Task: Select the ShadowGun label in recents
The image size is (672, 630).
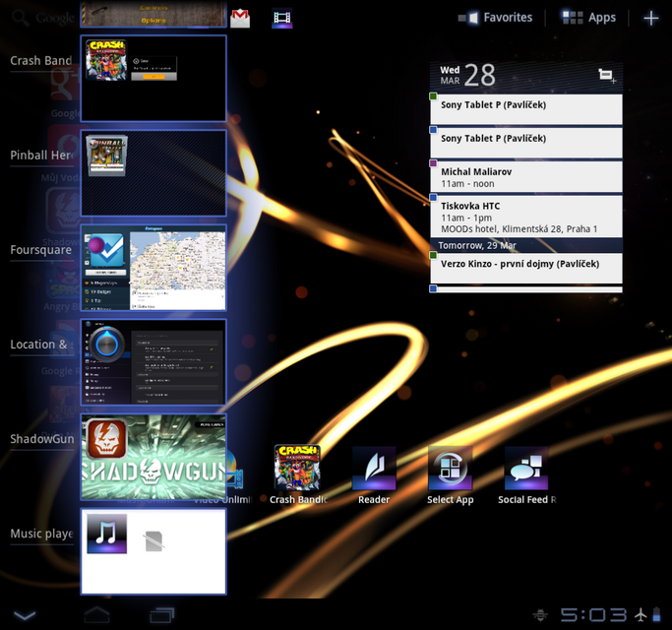Action: tap(42, 439)
